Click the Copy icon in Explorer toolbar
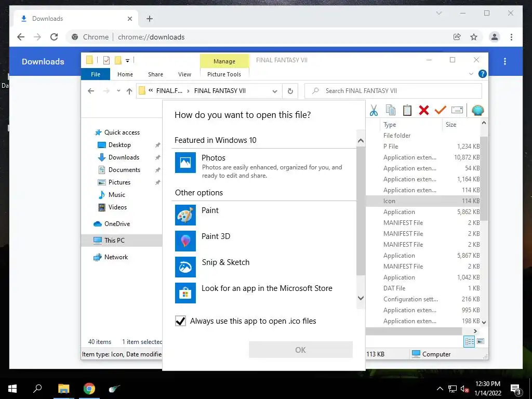 coord(391,110)
